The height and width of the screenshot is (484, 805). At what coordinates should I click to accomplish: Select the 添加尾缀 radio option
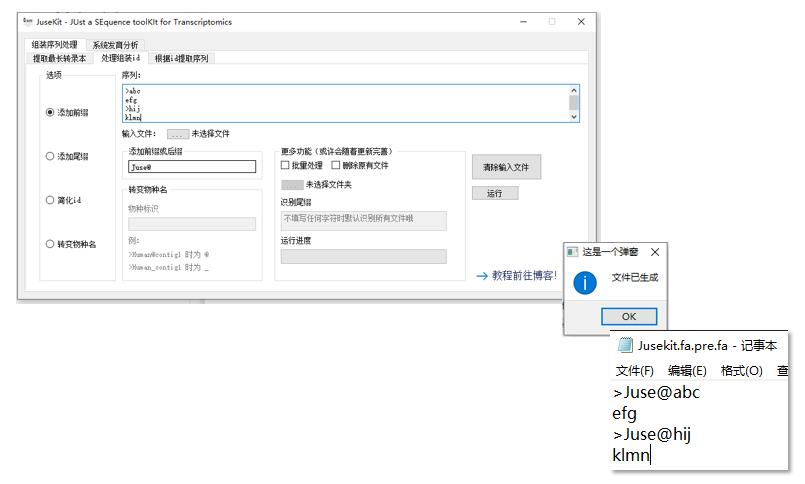[x=50, y=156]
